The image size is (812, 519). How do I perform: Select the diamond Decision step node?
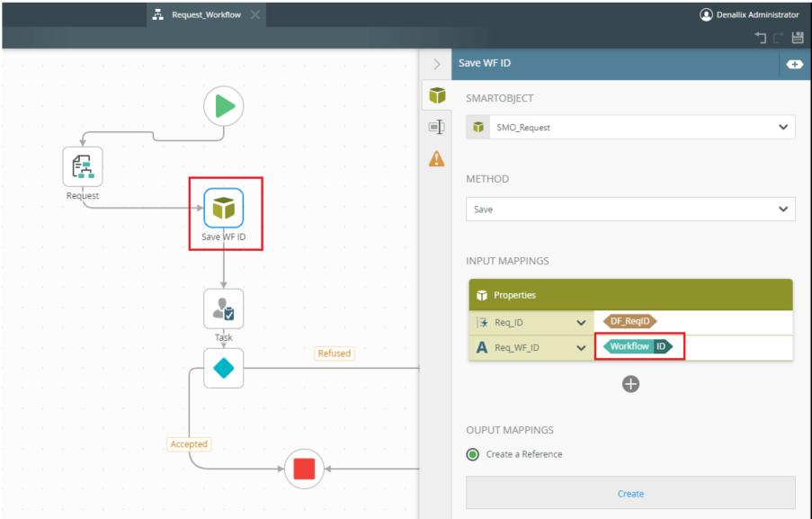[x=223, y=368]
